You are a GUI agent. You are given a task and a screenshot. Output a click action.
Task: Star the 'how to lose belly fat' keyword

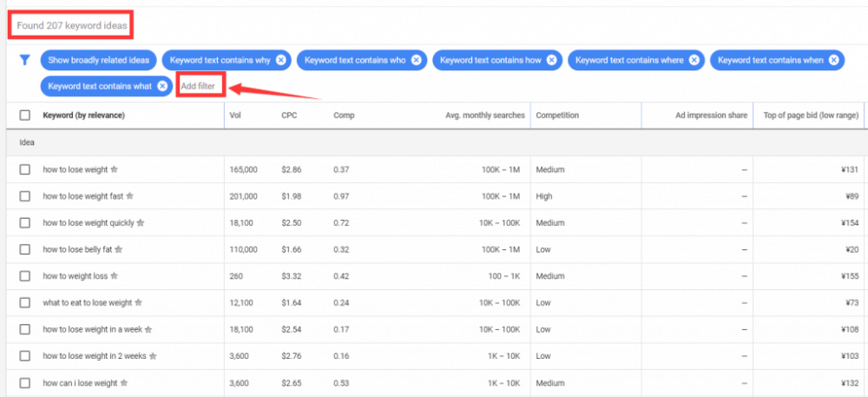pyautogui.click(x=119, y=249)
